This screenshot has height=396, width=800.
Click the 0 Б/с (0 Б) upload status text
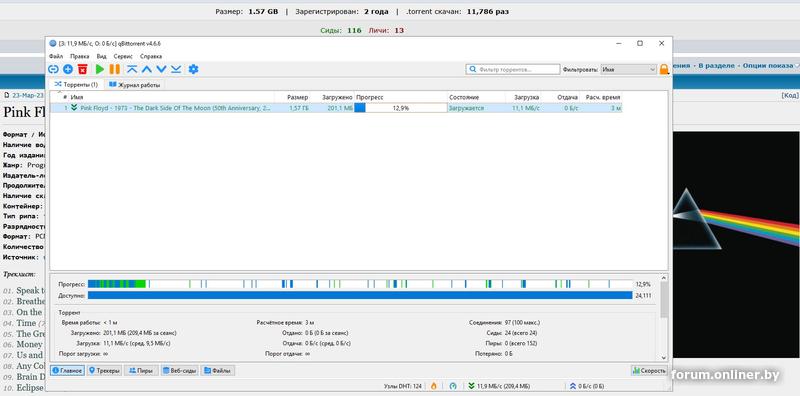(x=591, y=386)
